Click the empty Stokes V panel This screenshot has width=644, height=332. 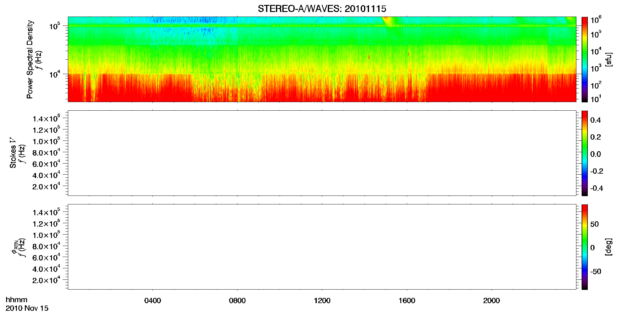point(322,153)
